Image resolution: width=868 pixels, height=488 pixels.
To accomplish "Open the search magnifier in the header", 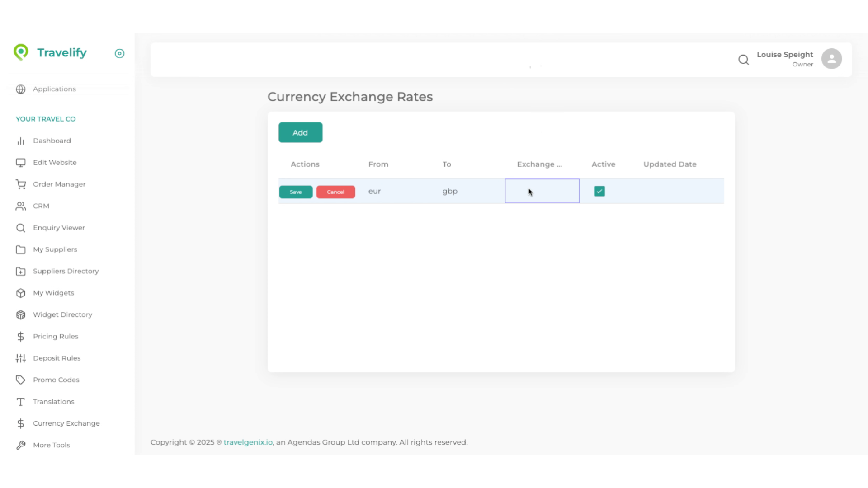I will [x=744, y=59].
